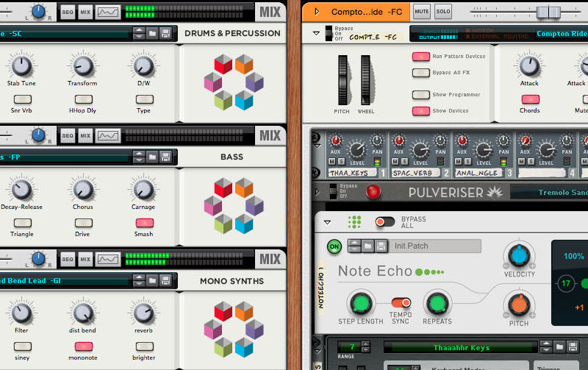Save patch with disk icon in Bass device
The image size is (588, 370).
pos(165,157)
